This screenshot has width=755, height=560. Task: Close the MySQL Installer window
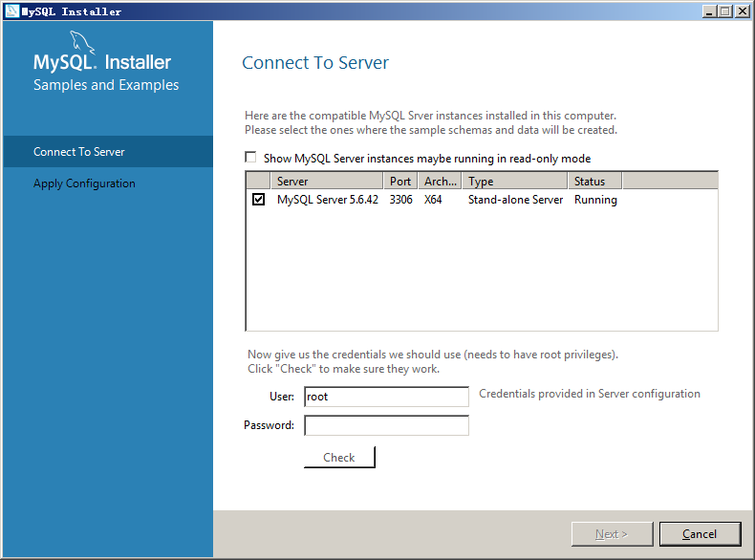[742, 11]
